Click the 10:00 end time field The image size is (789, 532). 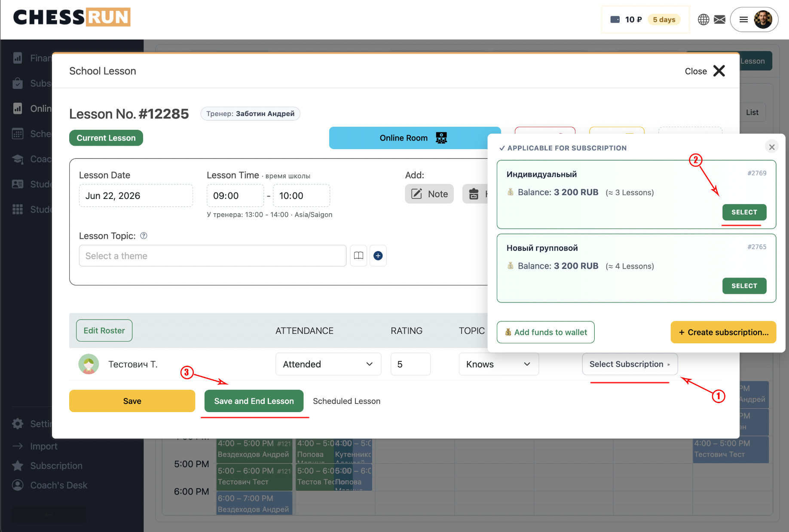302,196
